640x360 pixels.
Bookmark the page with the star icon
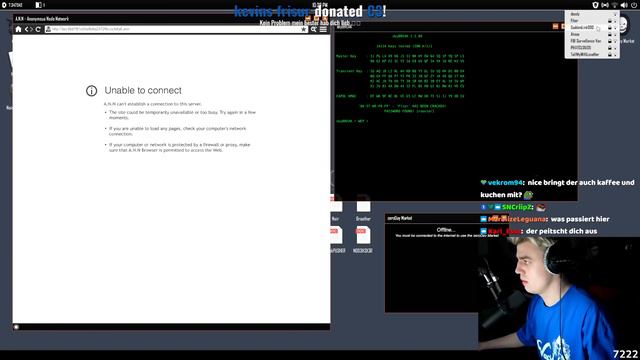(304, 29)
